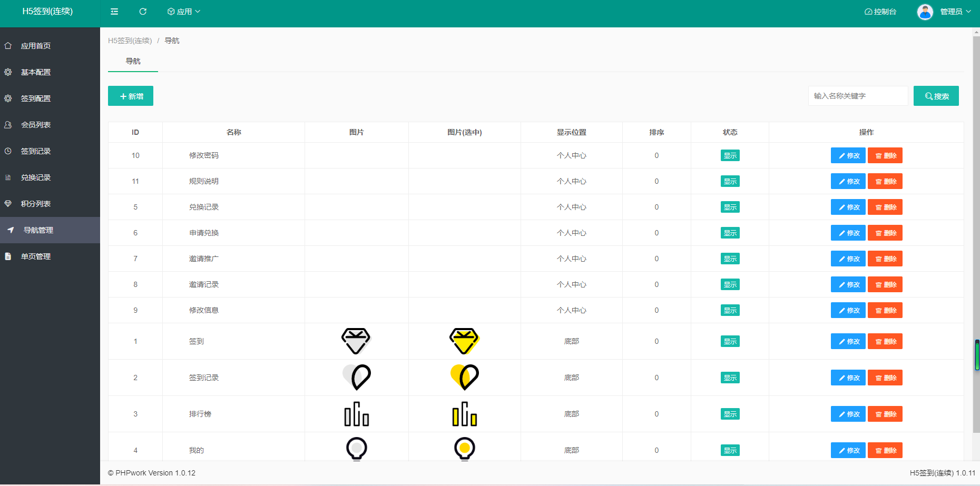Open 会员列表 in the sidebar
The image size is (980, 486).
50,125
